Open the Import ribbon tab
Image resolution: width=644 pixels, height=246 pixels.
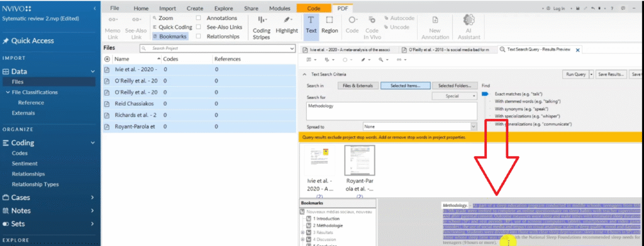click(x=167, y=8)
